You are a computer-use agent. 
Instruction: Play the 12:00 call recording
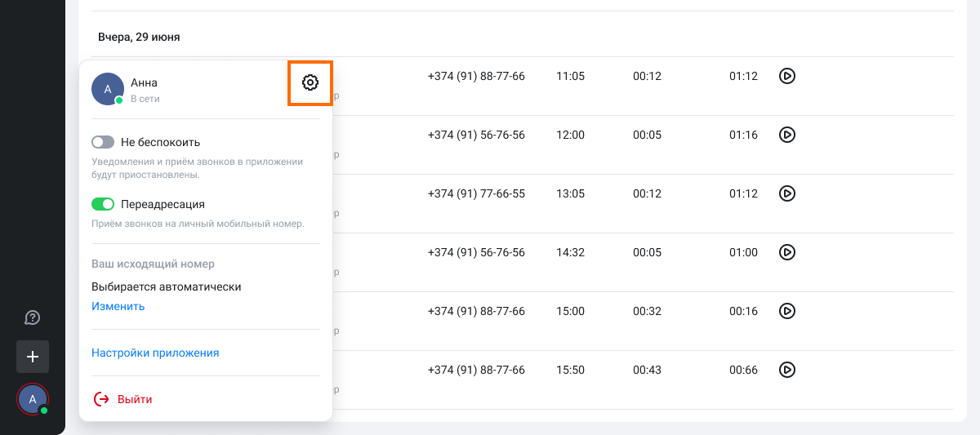(786, 135)
